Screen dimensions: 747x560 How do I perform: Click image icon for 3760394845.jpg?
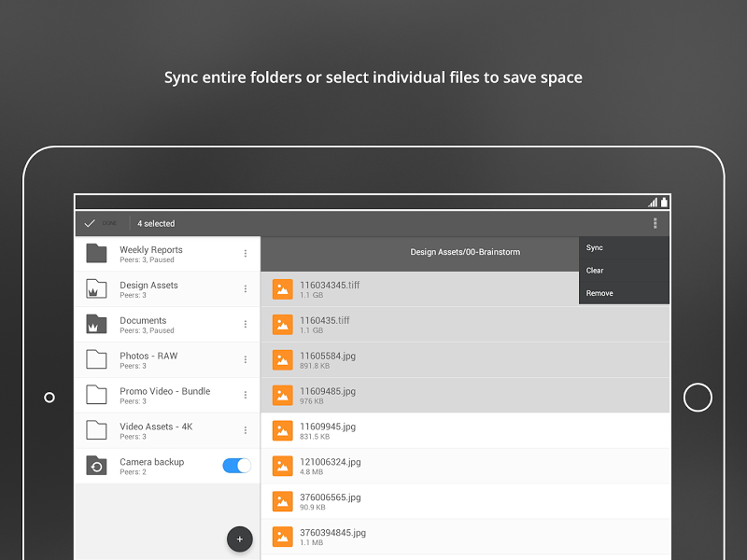click(x=283, y=537)
